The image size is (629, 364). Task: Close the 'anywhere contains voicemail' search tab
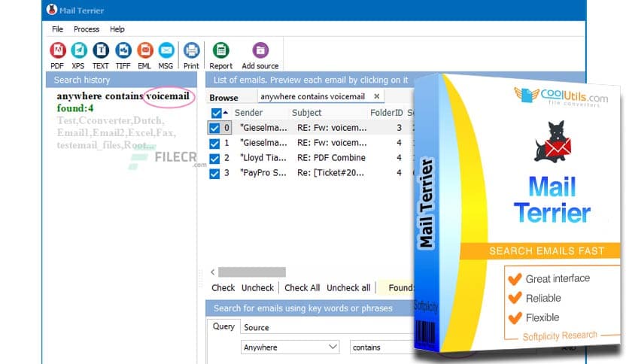point(377,96)
